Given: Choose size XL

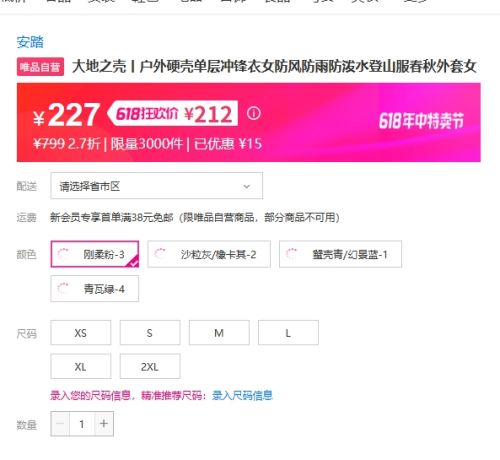Looking at the screenshot, I should coord(81,366).
